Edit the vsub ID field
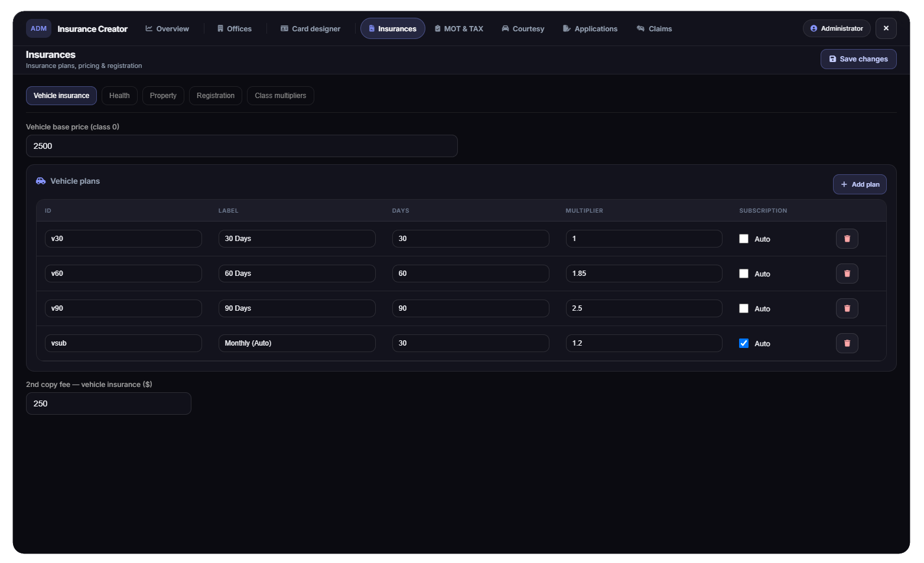Image resolution: width=924 pixels, height=563 pixels. tap(123, 343)
